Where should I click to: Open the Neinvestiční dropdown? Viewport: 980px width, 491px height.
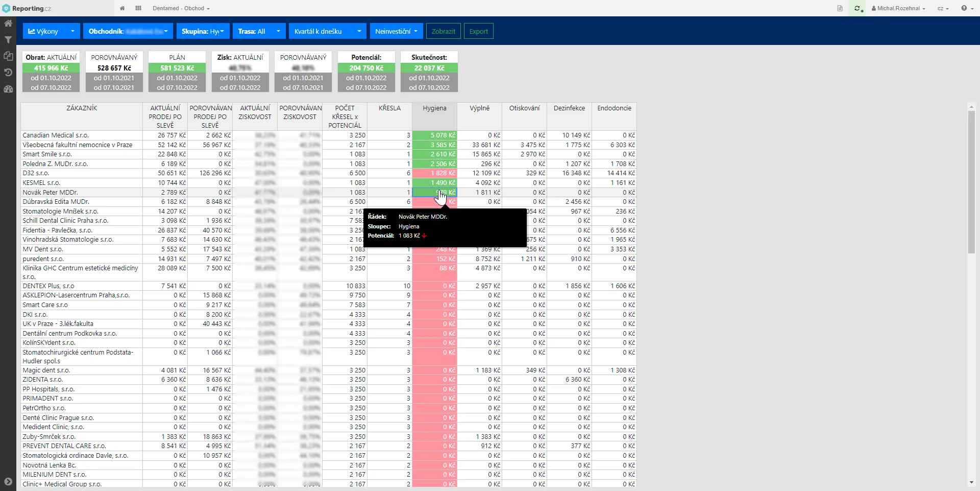coord(396,31)
